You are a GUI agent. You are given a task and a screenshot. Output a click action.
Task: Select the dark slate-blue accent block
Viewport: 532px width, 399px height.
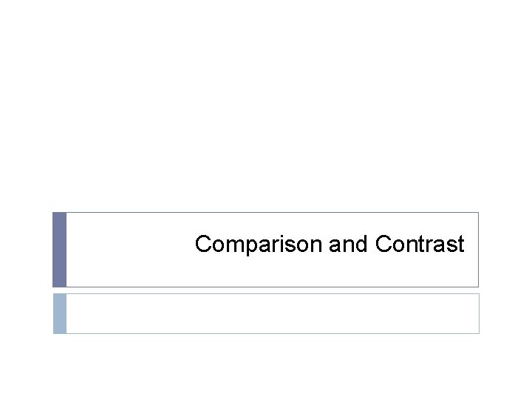pos(60,250)
